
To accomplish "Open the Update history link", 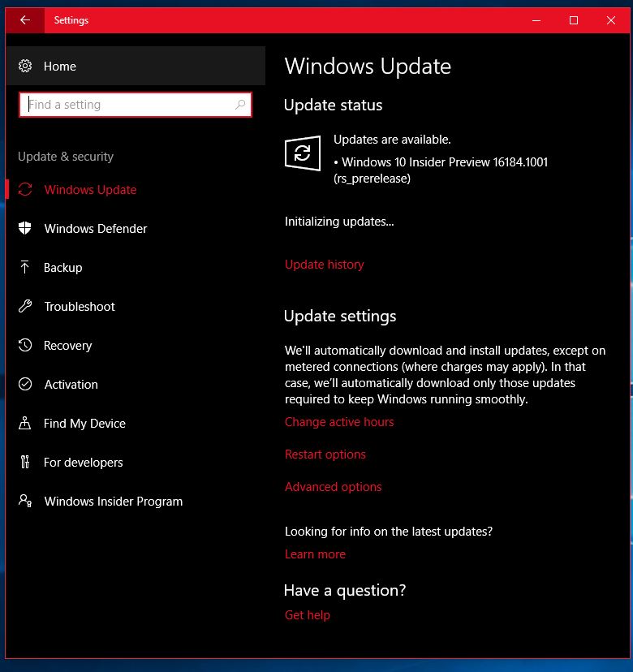I will coord(325,265).
